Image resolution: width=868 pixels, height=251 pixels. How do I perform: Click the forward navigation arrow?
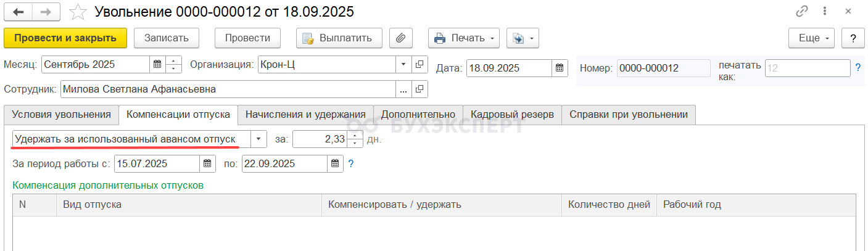(x=47, y=12)
